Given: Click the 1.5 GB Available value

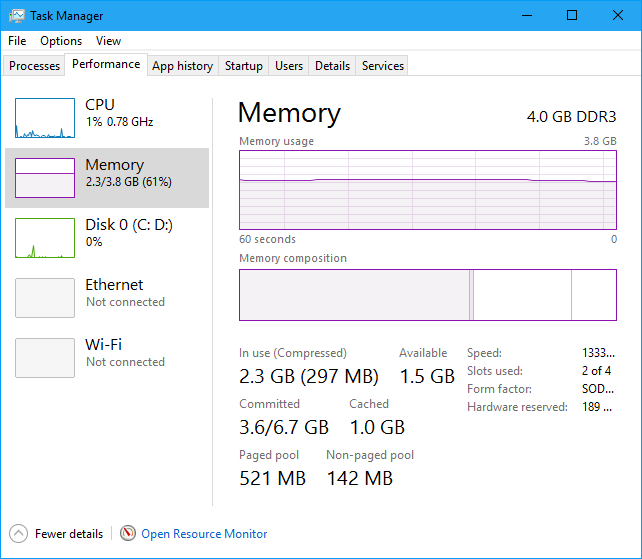Looking at the screenshot, I should [427, 376].
